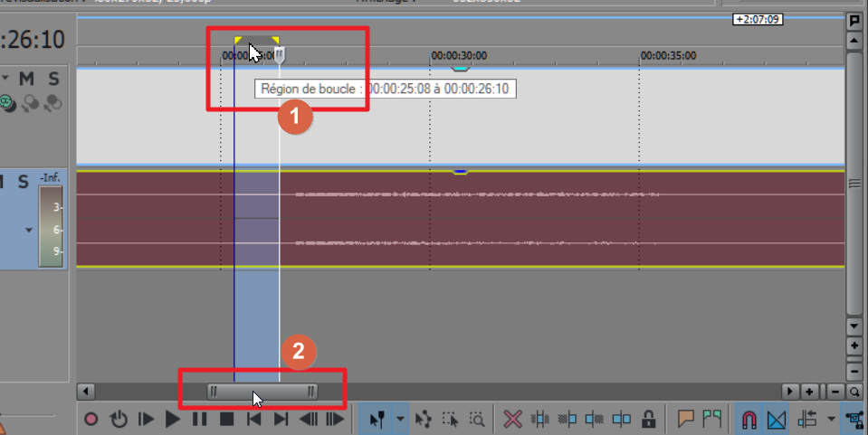Select the Envelope edit tool
Viewport: 868px width, 435px height.
pos(424,419)
